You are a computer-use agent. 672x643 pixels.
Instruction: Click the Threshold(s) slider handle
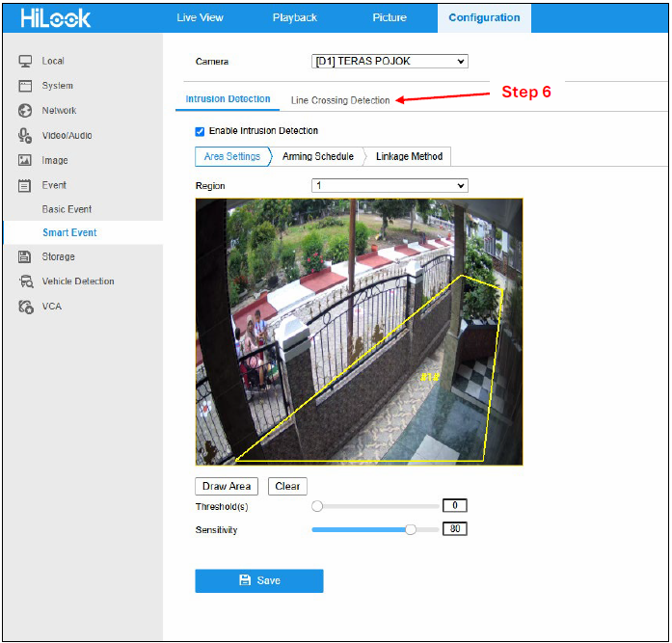[317, 506]
